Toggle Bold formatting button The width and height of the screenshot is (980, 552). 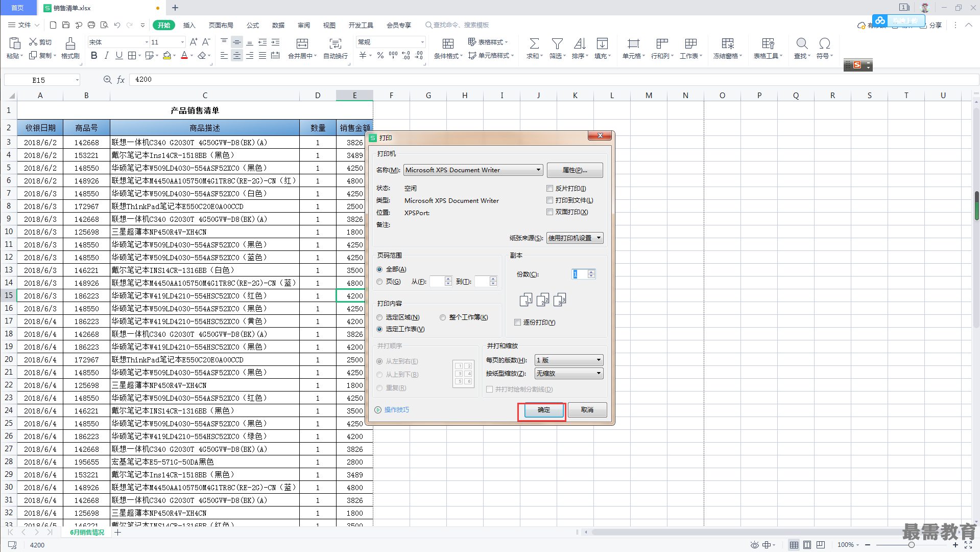click(x=94, y=55)
